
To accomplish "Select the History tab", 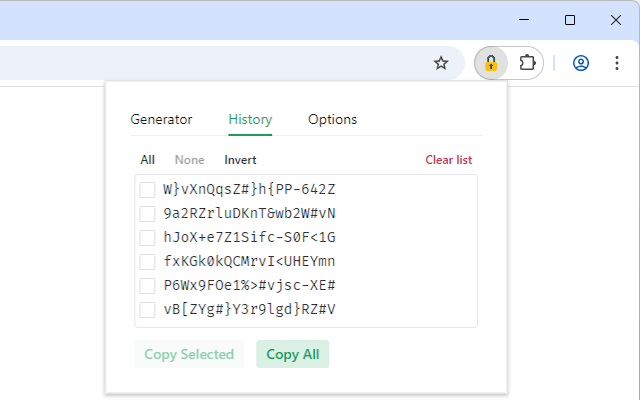I will click(250, 119).
